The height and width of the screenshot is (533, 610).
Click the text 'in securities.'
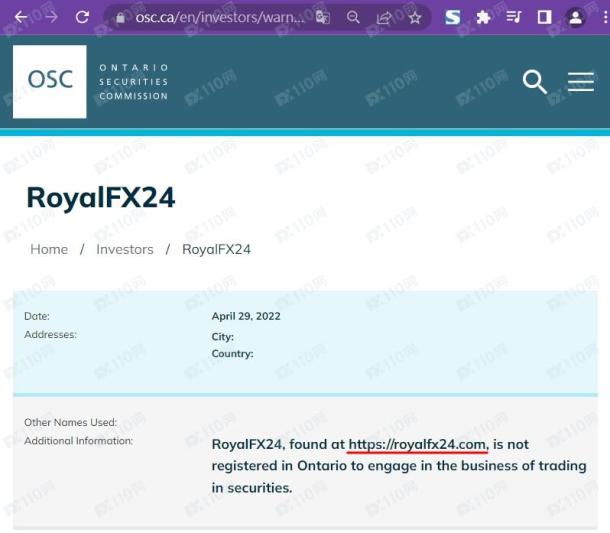pyautogui.click(x=252, y=488)
